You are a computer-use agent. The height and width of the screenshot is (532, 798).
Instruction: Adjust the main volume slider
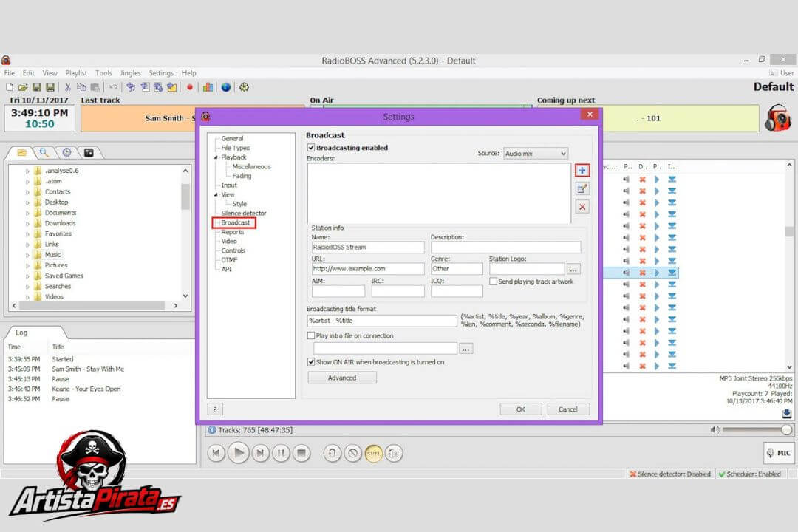(x=757, y=430)
